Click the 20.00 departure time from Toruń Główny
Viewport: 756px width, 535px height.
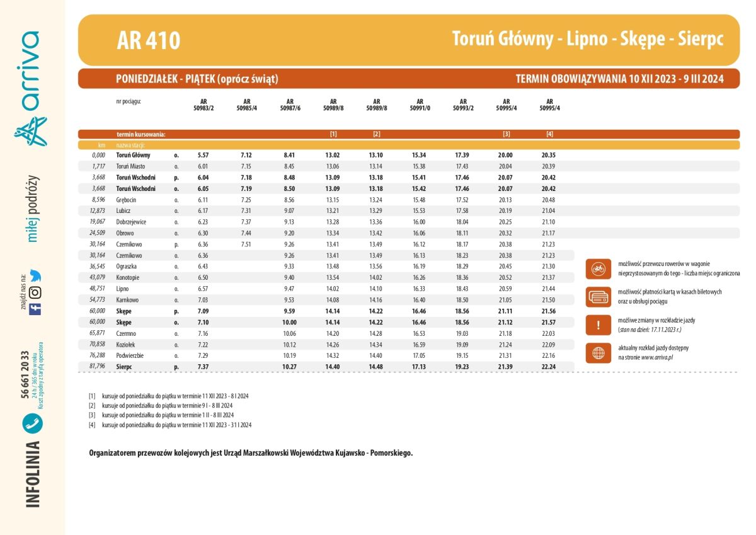(506, 155)
